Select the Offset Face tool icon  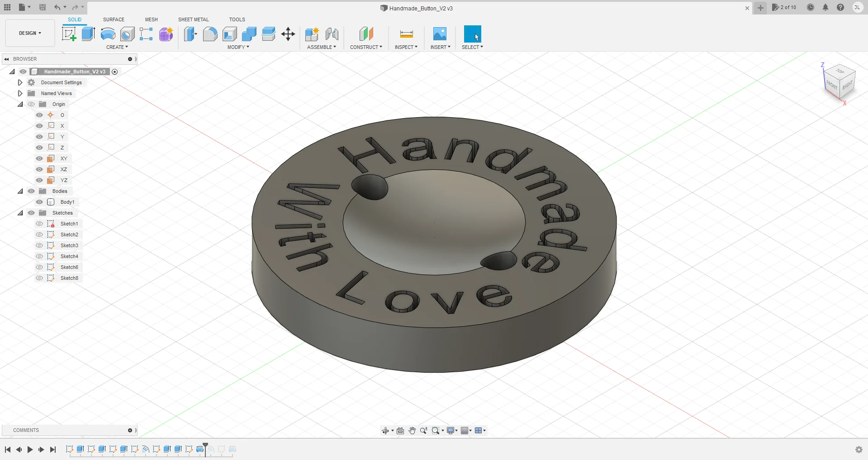click(269, 34)
